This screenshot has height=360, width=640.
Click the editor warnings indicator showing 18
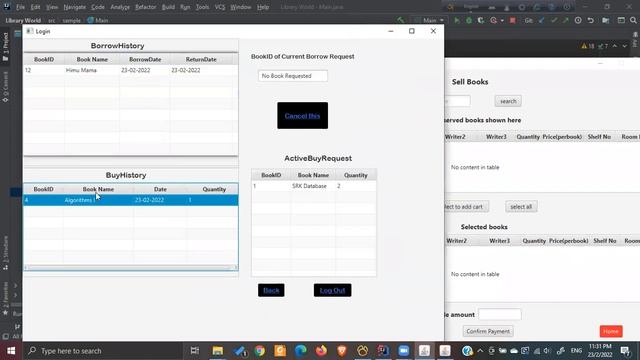588,46
